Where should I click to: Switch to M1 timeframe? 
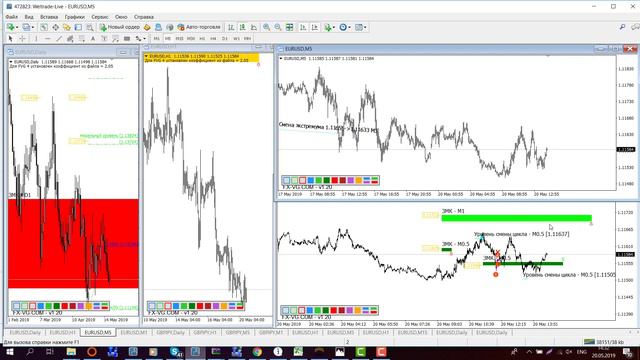click(156, 38)
